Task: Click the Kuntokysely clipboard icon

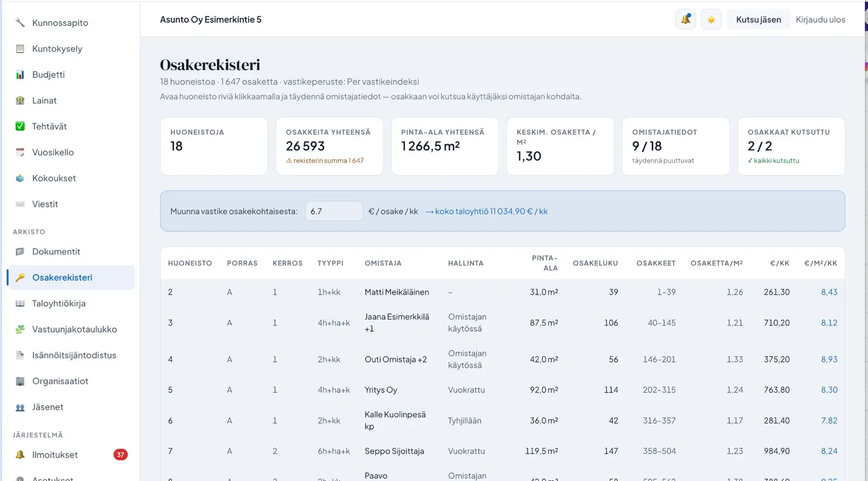Action: click(20, 49)
